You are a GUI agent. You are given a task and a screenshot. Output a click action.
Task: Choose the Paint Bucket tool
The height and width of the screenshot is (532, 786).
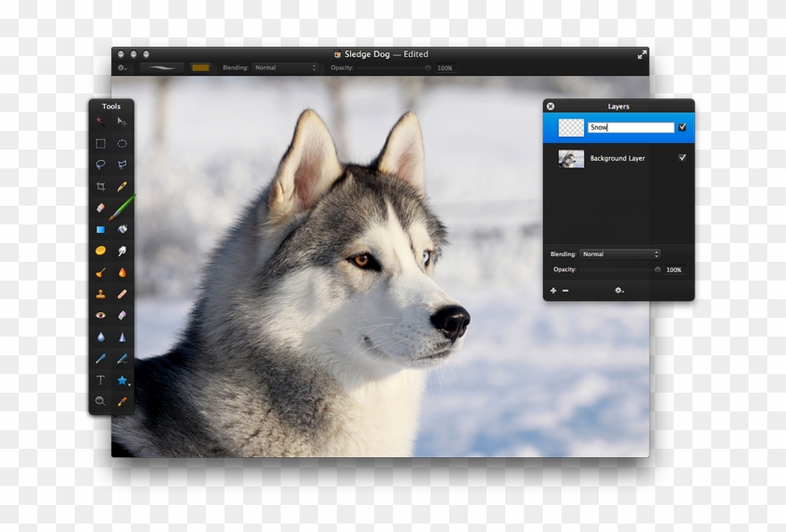122,229
